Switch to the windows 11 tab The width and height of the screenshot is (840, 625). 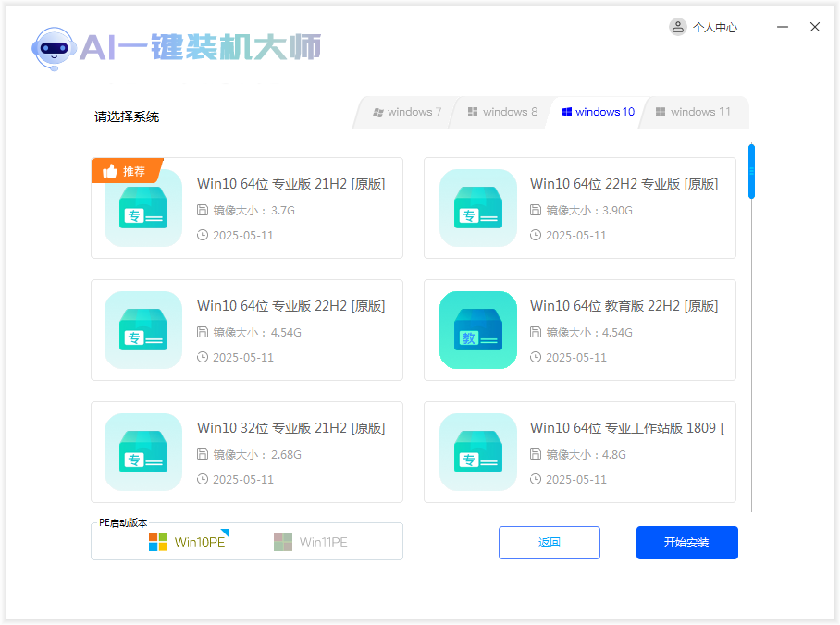[x=694, y=112]
